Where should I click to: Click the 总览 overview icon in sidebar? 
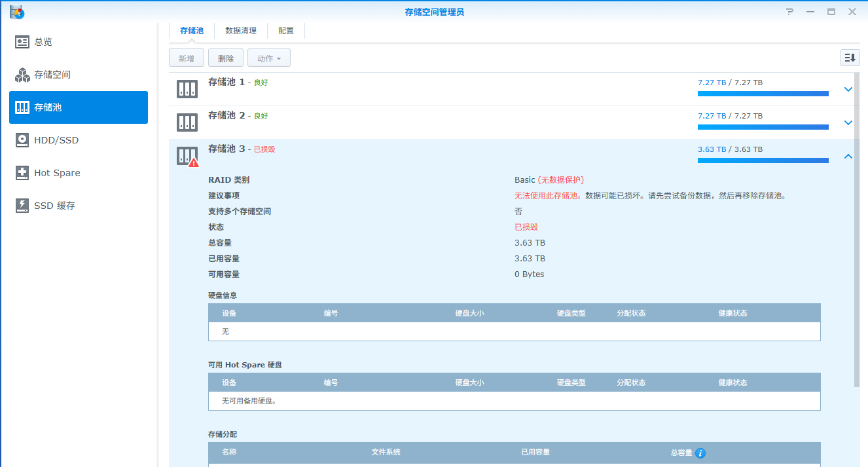(22, 42)
